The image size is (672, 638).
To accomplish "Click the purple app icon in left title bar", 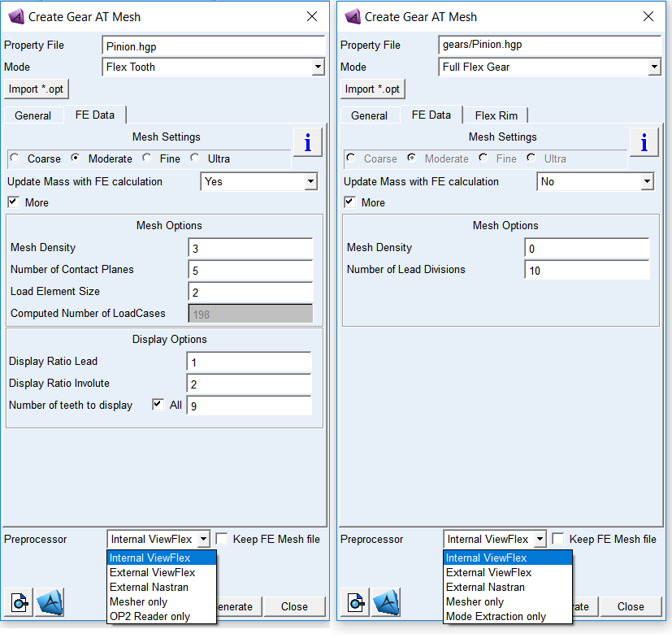I will click(x=16, y=17).
